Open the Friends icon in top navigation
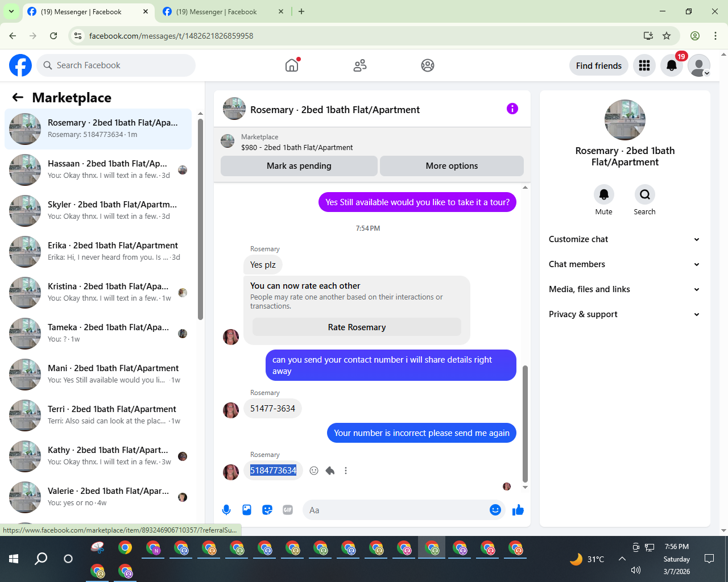 click(x=360, y=65)
